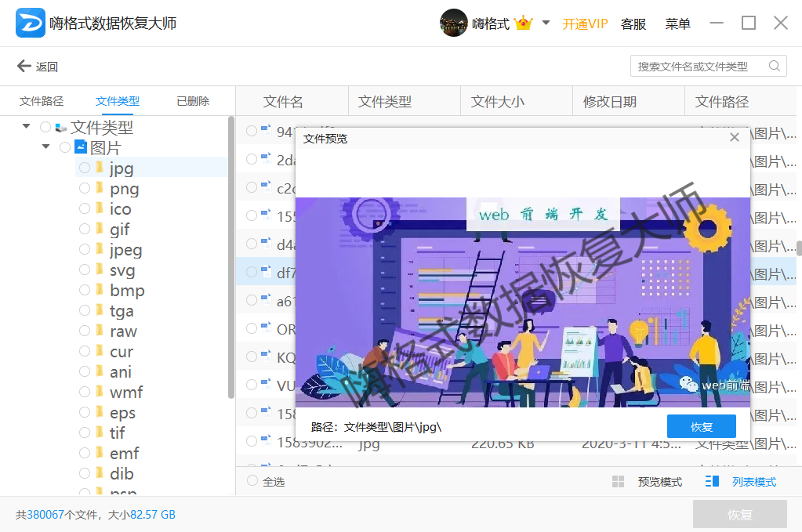Click file icon in row starting a6
The width and height of the screenshot is (802, 532).
pyautogui.click(x=266, y=299)
